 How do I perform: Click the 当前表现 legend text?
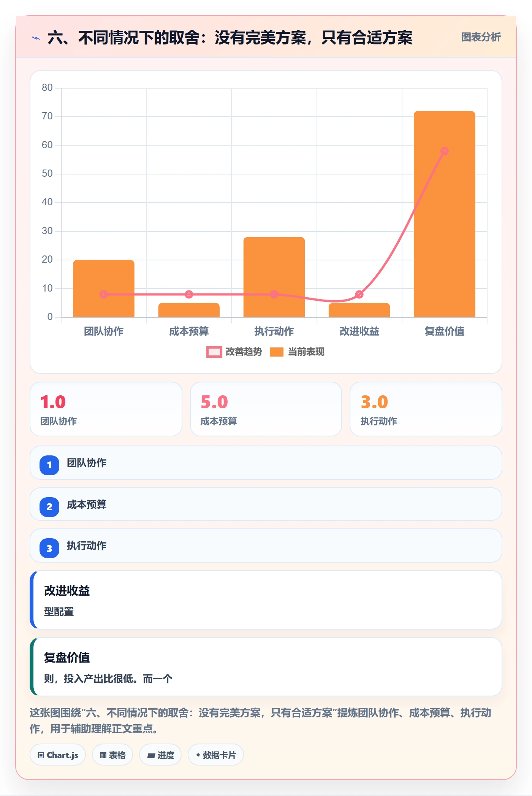coord(306,352)
